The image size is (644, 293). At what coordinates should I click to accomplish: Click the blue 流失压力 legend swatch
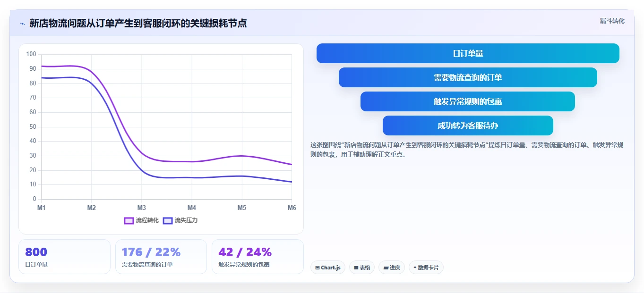tap(168, 220)
